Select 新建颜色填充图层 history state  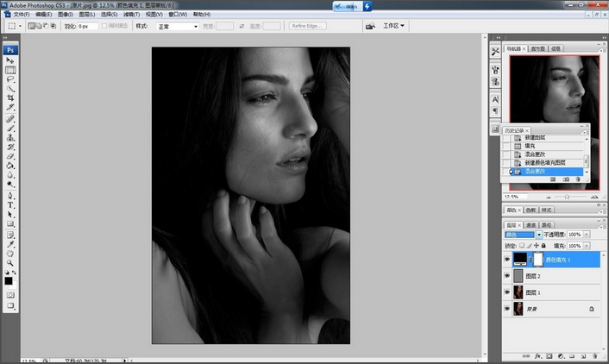(543, 163)
